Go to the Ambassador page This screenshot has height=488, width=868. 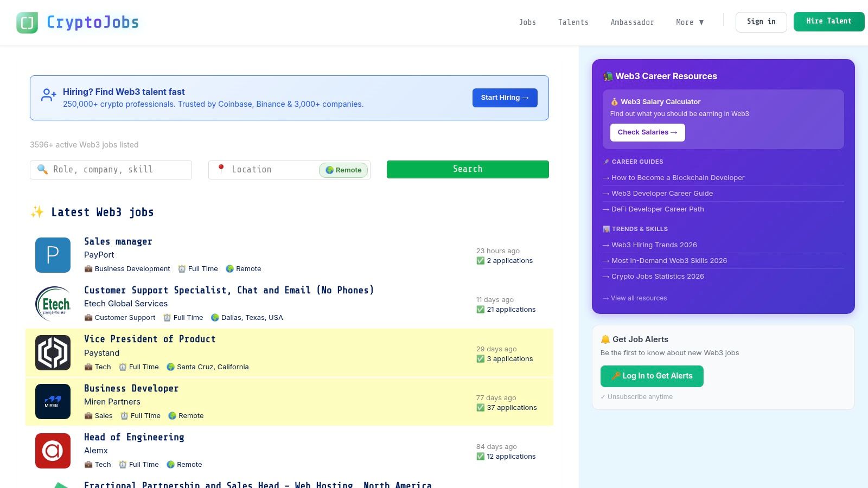pyautogui.click(x=632, y=22)
